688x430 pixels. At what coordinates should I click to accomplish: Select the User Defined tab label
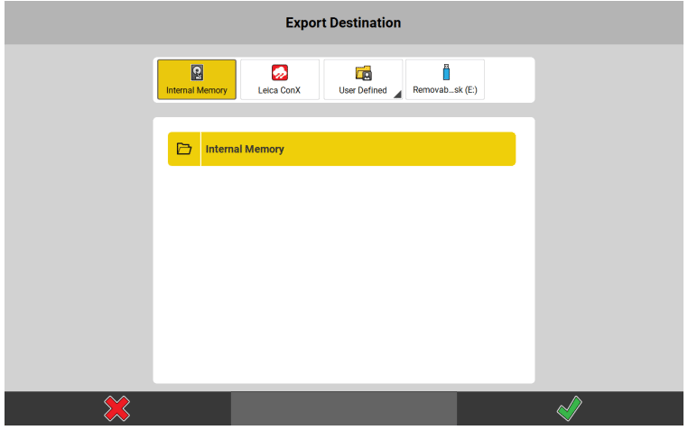[362, 91]
